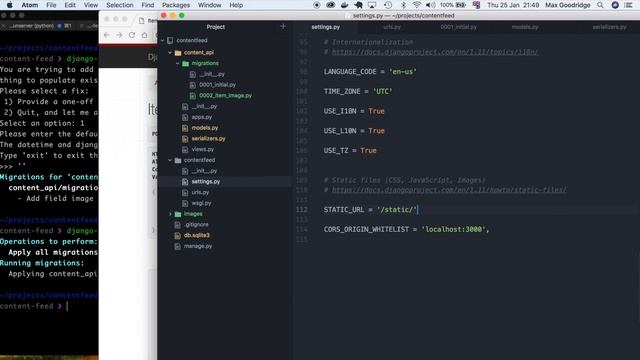Image resolution: width=640 pixels, height=360 pixels.
Task: Open the static-files docs URL comment link
Action: [449, 190]
